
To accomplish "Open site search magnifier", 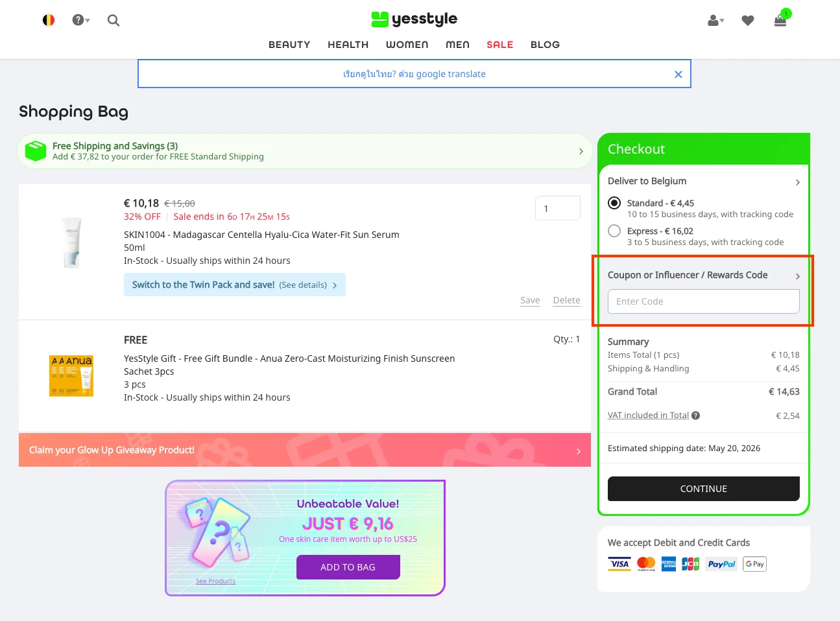I will [114, 20].
